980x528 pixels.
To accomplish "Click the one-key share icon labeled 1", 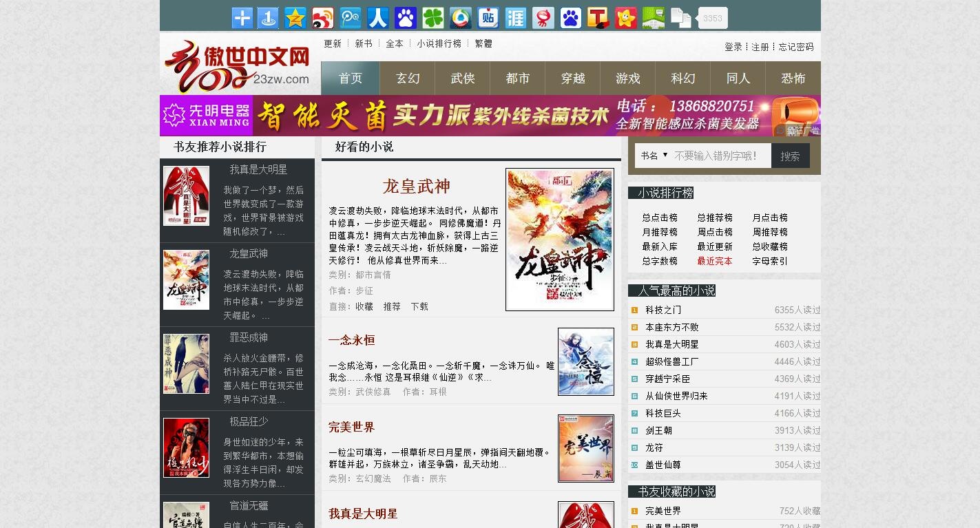I will 268,18.
